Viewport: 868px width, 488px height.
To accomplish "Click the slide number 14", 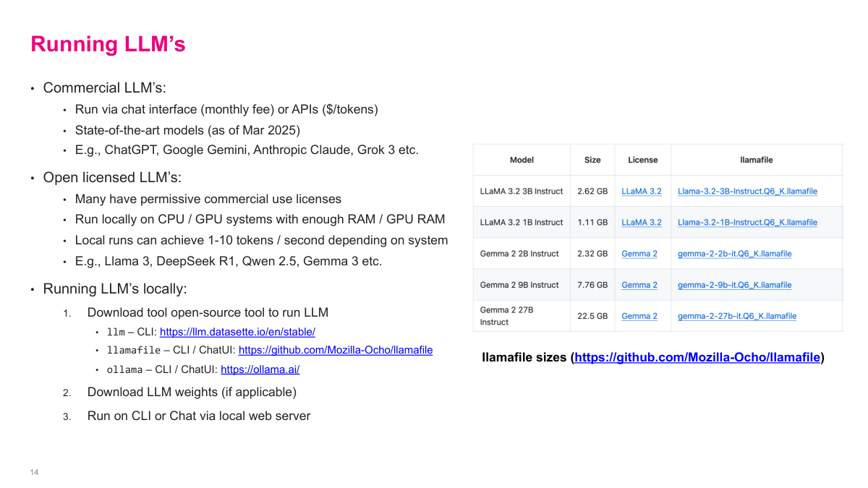I will coord(34,472).
